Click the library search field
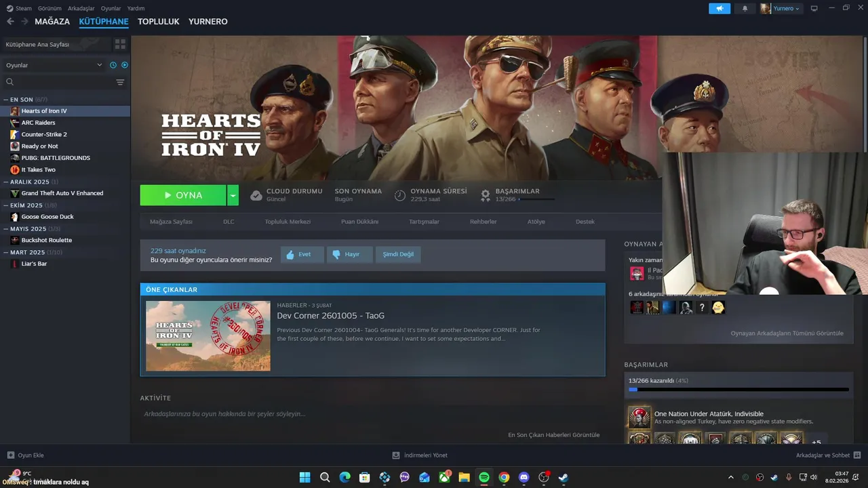 pos(58,82)
